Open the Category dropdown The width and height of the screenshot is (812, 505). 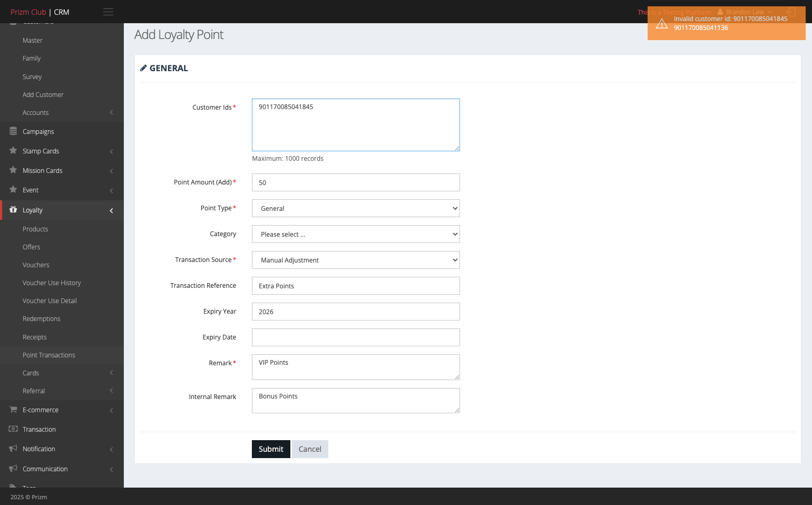pyautogui.click(x=356, y=234)
